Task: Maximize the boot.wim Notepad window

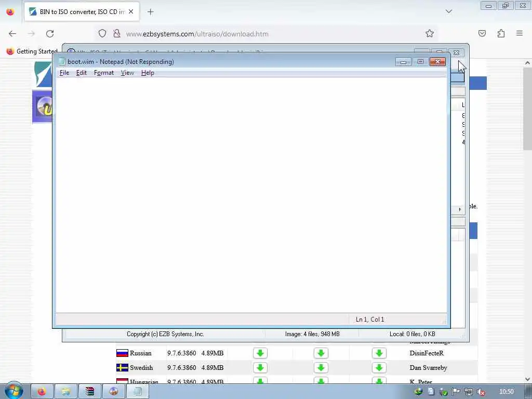Action: pyautogui.click(x=420, y=62)
